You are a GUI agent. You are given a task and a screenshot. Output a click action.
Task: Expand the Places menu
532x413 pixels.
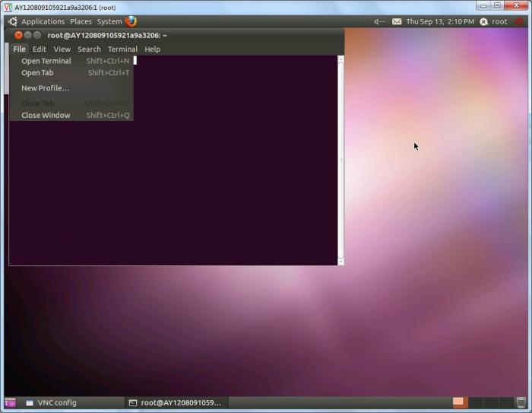(x=81, y=21)
